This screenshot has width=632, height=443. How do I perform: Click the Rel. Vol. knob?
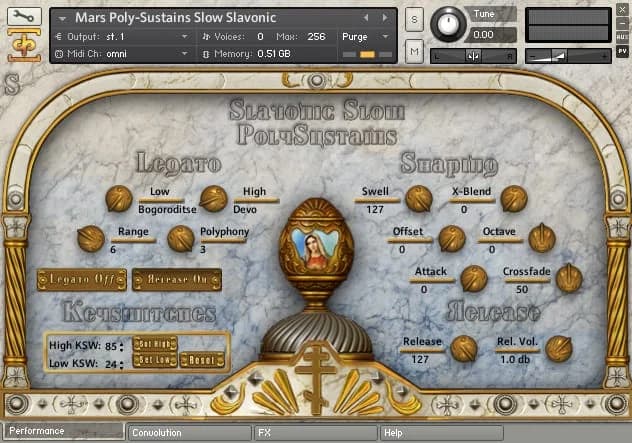pyautogui.click(x=559, y=349)
